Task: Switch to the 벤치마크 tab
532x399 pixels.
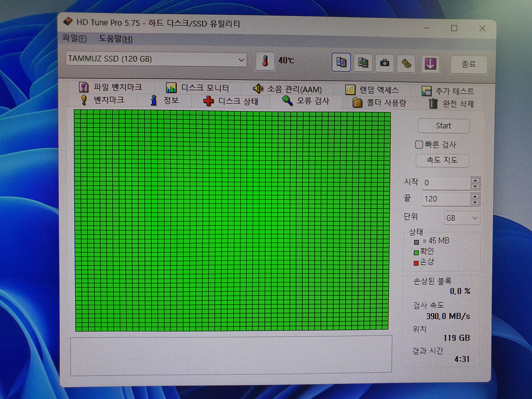Action: coord(103,100)
